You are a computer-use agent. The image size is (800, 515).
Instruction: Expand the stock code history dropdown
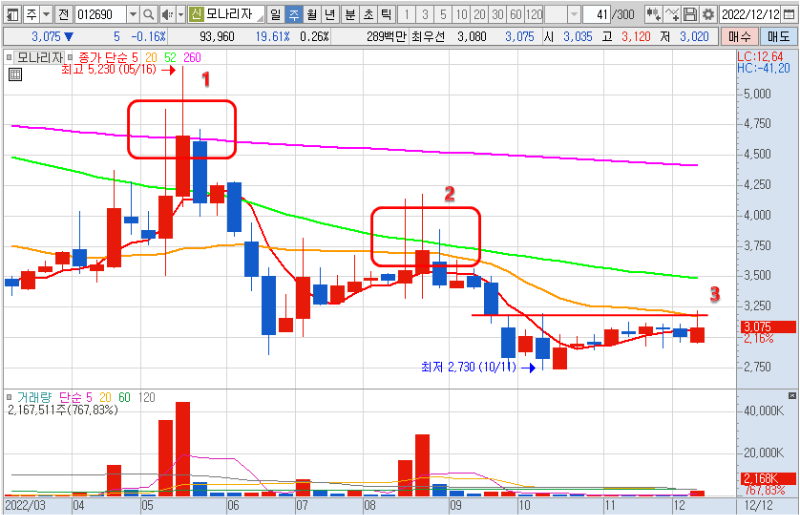133,14
